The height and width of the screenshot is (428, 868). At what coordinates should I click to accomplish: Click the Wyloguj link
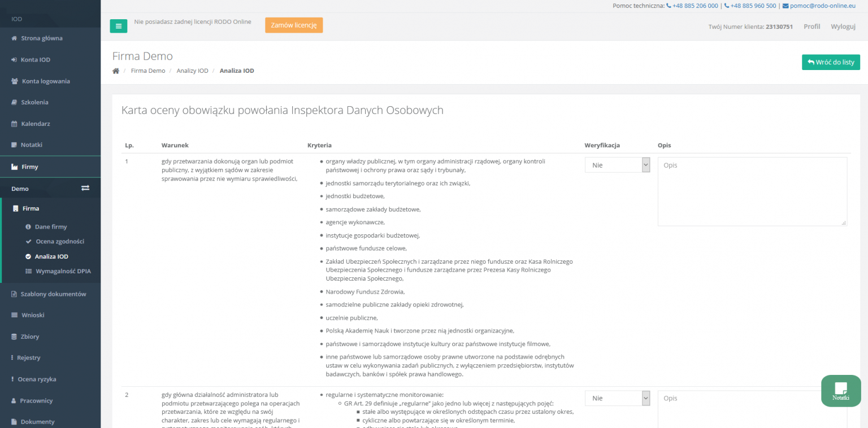(843, 27)
